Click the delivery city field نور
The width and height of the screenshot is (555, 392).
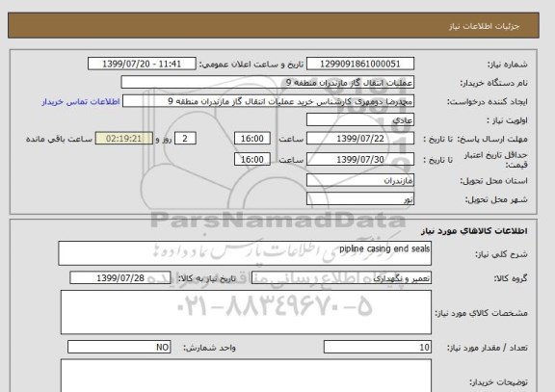coord(360,198)
